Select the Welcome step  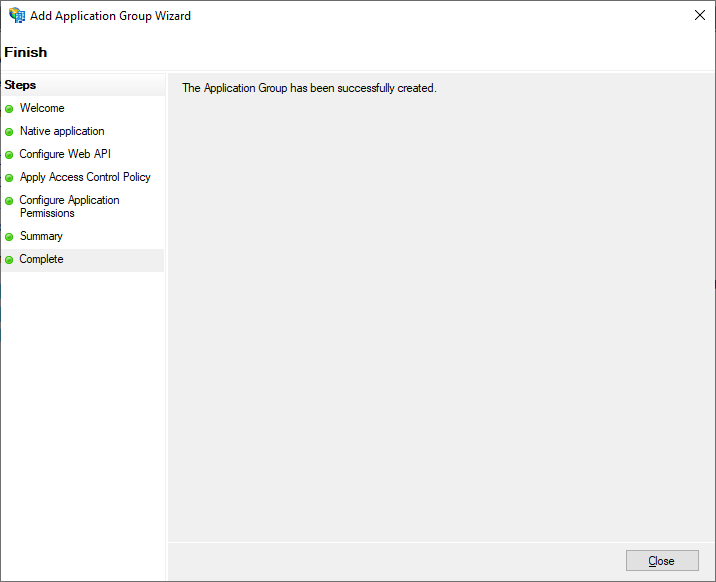coord(42,108)
